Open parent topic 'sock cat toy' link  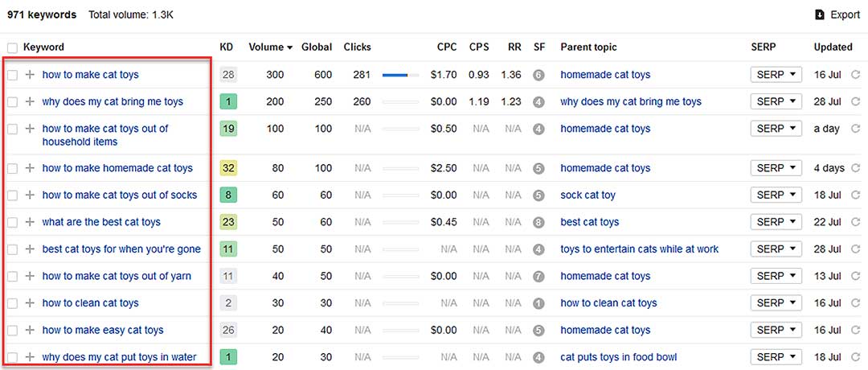[x=588, y=195]
